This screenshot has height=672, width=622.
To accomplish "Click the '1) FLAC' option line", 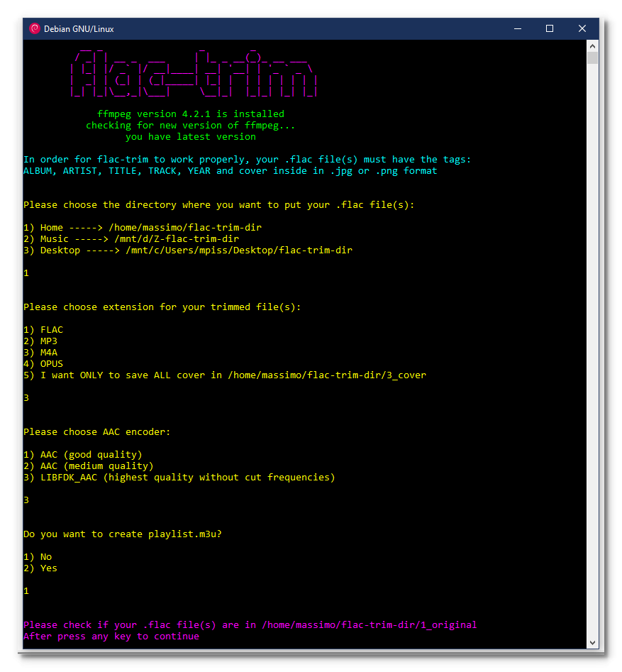I will [43, 330].
